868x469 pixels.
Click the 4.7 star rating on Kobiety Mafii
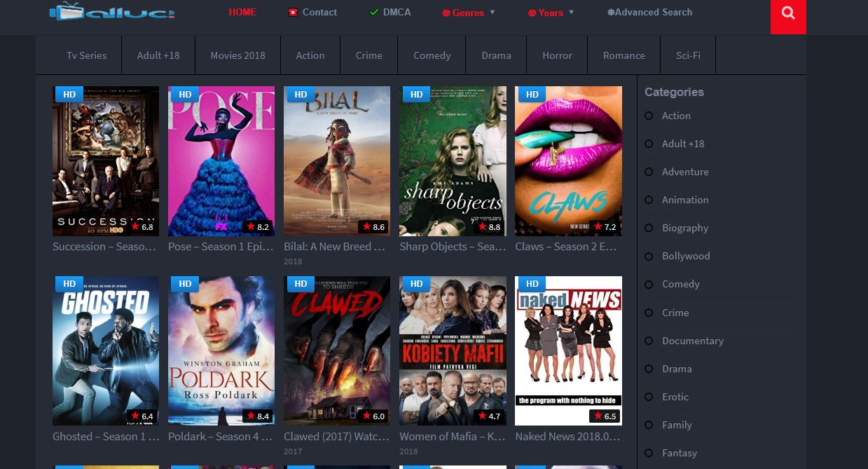488,416
